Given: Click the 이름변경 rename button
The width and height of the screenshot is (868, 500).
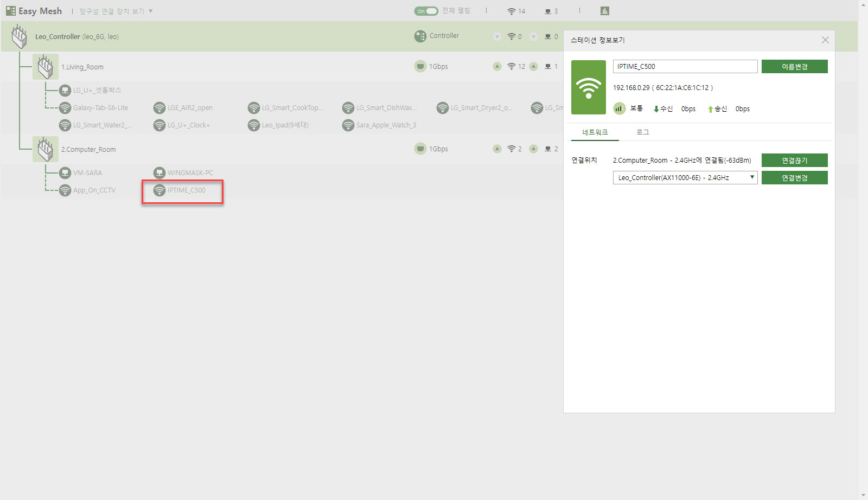Looking at the screenshot, I should (x=795, y=67).
